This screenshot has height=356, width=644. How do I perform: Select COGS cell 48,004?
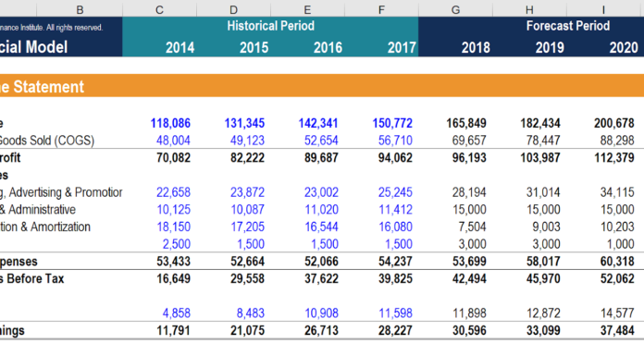173,141
